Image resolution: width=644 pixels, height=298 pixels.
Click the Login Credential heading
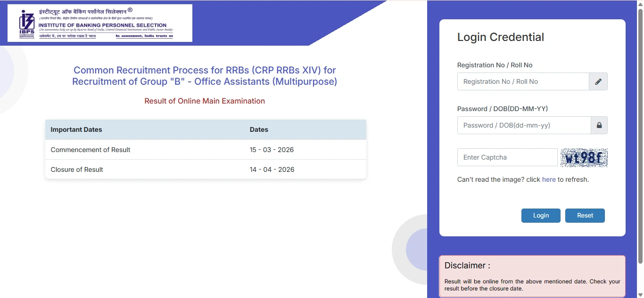(x=500, y=37)
